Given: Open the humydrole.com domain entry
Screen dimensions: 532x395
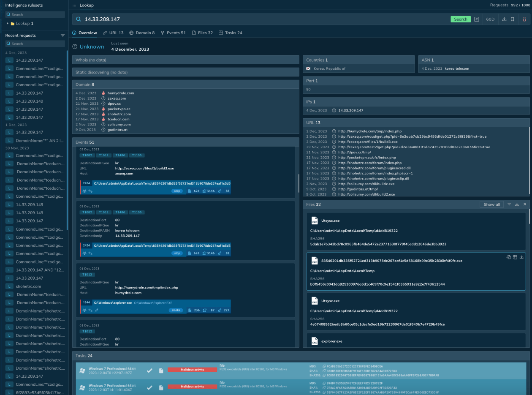Looking at the screenshot, I should tap(121, 93).
